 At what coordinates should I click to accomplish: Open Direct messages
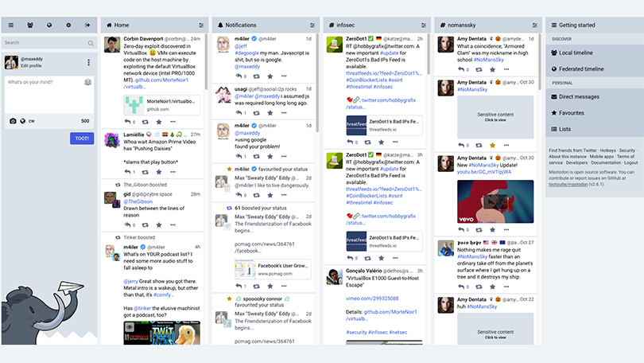click(595, 96)
